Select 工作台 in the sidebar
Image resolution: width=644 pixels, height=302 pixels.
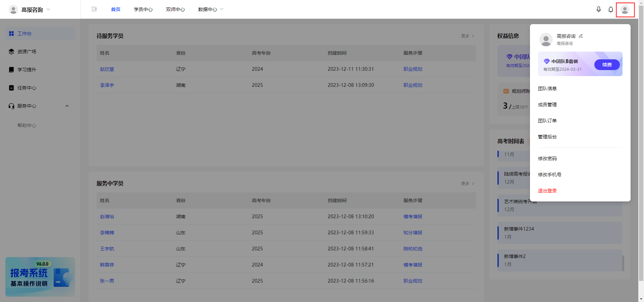click(x=24, y=34)
